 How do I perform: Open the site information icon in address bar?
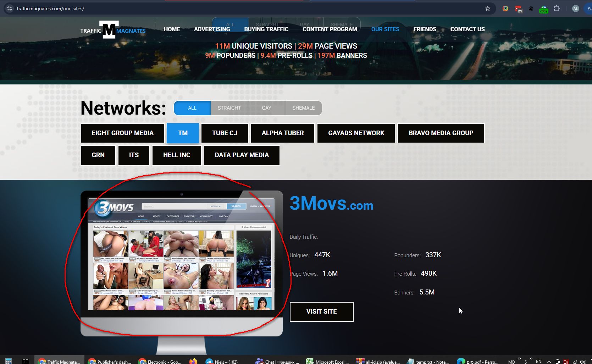point(10,9)
